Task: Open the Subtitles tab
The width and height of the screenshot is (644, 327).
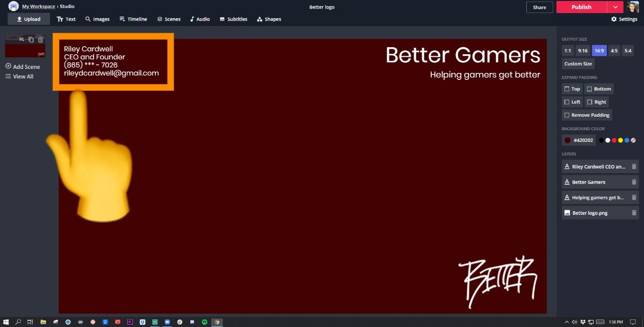Action: (x=233, y=19)
